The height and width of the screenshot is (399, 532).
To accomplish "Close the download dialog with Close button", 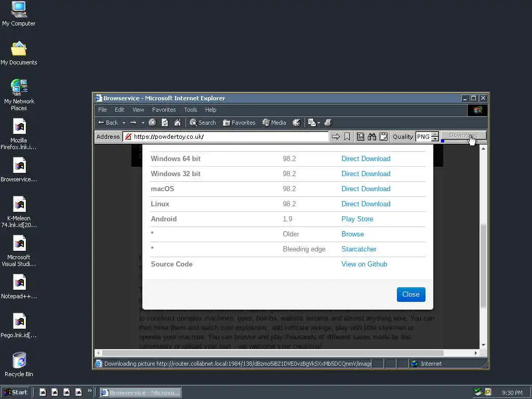I will coord(411,294).
